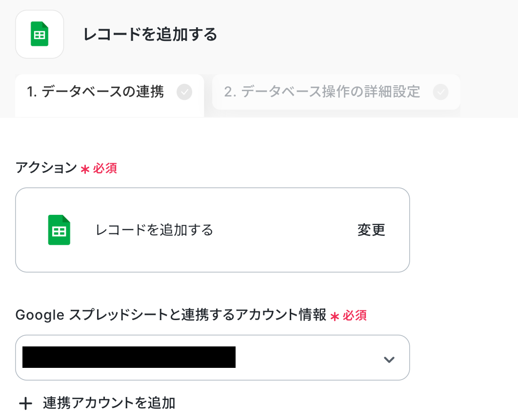The image size is (518, 420).
Task: Click the plus icon beside 連携アカウントを追加
Action: (25, 403)
